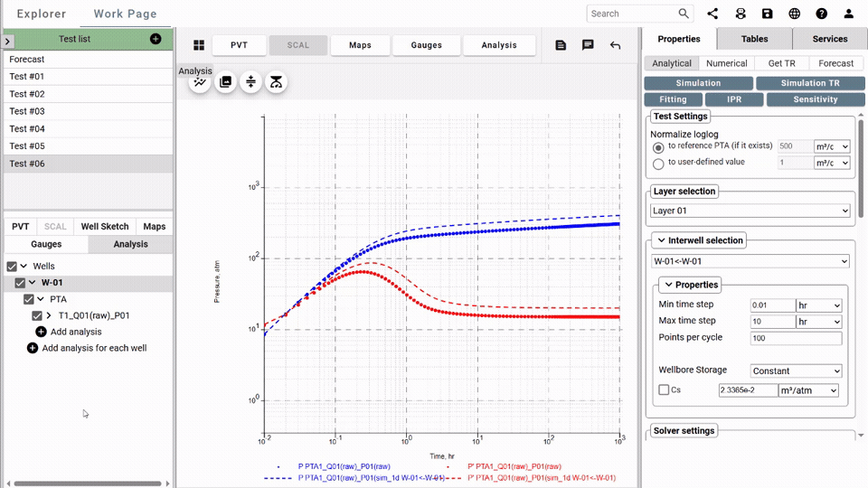
Task: Open the Cs unit m³/atm dropdown
Action: [x=808, y=390]
